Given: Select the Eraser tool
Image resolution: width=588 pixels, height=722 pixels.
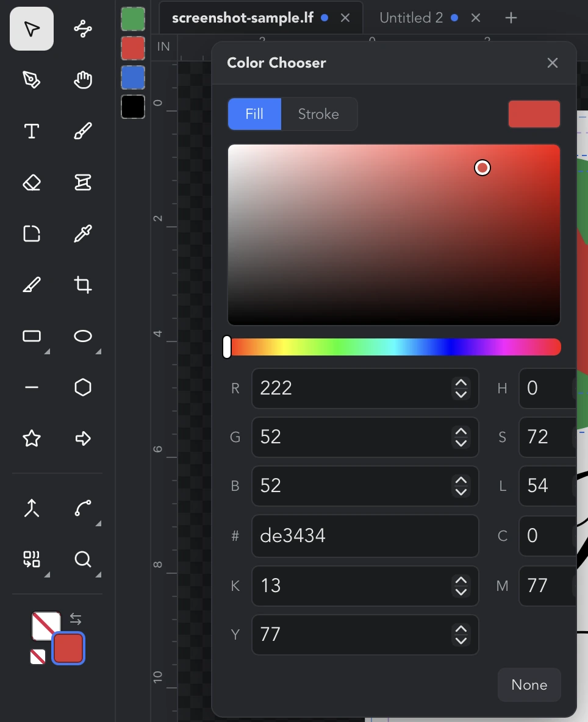Looking at the screenshot, I should [31, 183].
